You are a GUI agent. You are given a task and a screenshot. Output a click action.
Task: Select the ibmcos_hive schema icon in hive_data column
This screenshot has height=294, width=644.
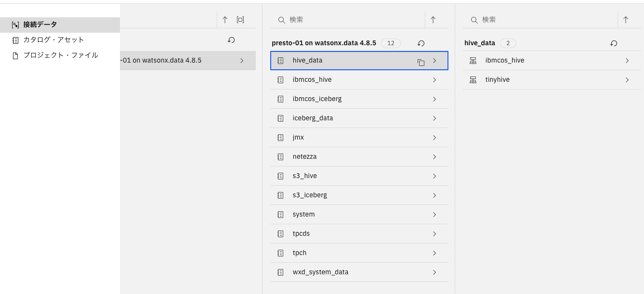pyautogui.click(x=473, y=61)
